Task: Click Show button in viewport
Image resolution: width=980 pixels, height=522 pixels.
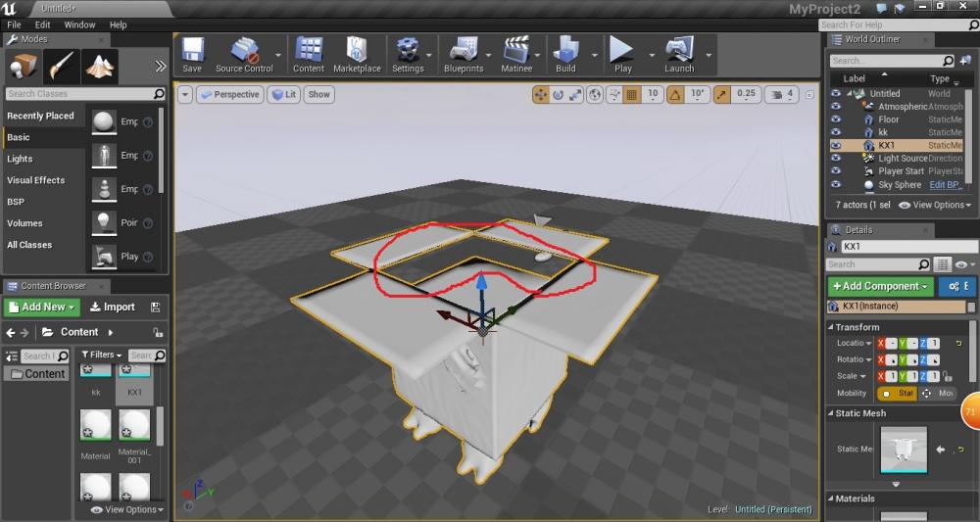Action: point(318,95)
